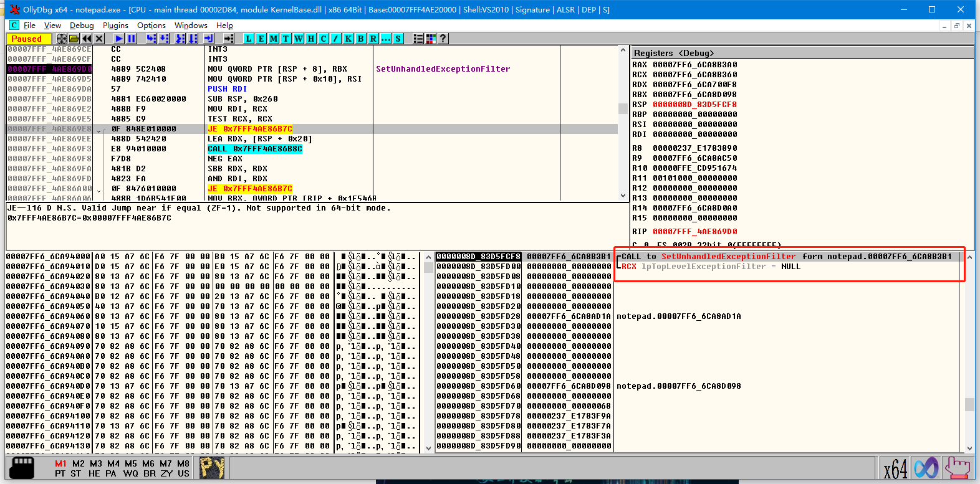Click the SetUnhandledExceptionFilter comment label
980x484 pixels.
coord(443,69)
